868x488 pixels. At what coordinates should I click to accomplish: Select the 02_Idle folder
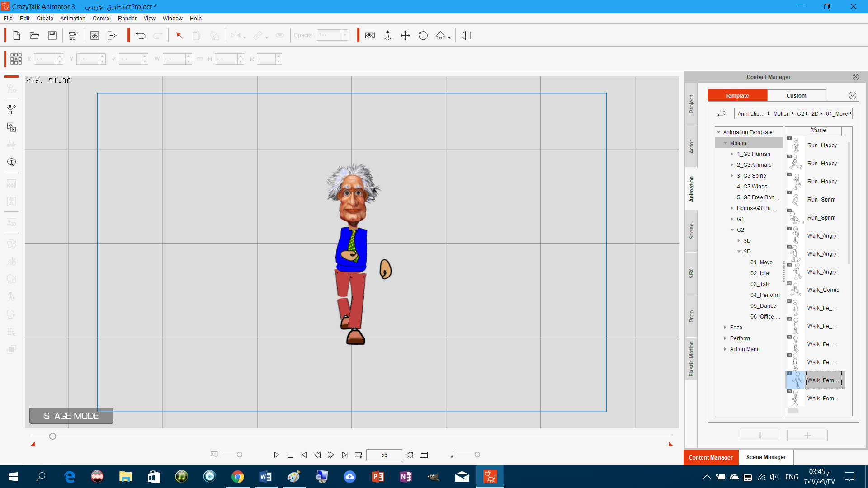tap(759, 273)
